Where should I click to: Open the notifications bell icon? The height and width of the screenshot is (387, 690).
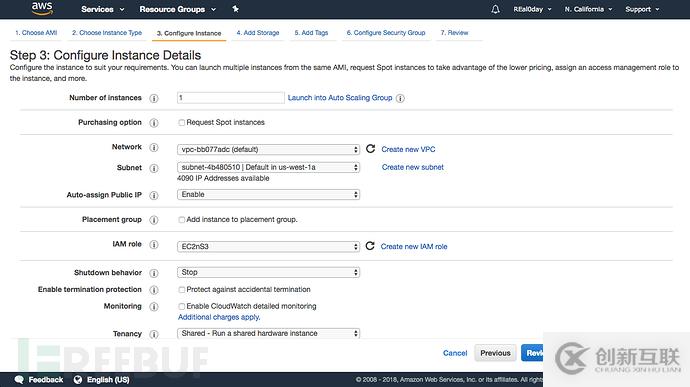[495, 9]
